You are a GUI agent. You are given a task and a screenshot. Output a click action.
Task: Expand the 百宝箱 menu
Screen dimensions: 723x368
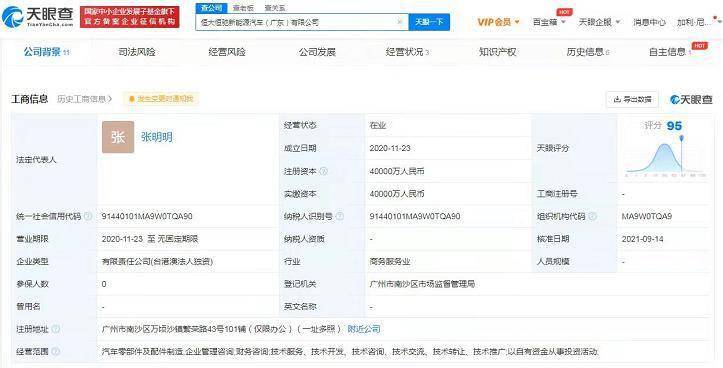[x=549, y=22]
